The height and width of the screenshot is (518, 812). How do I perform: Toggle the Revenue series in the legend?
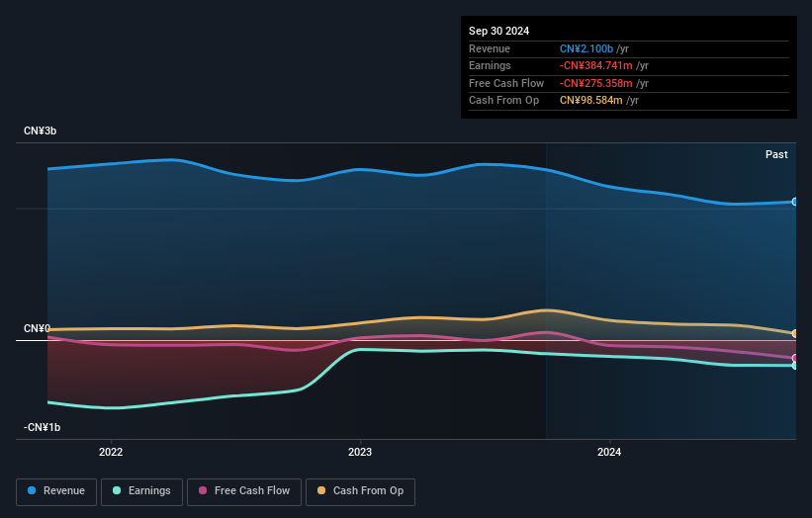tap(56, 491)
